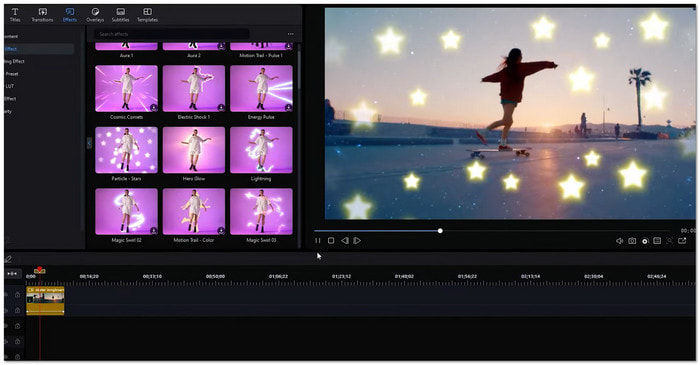Click the 01;40;02 mark on timeline ruler

coord(404,277)
